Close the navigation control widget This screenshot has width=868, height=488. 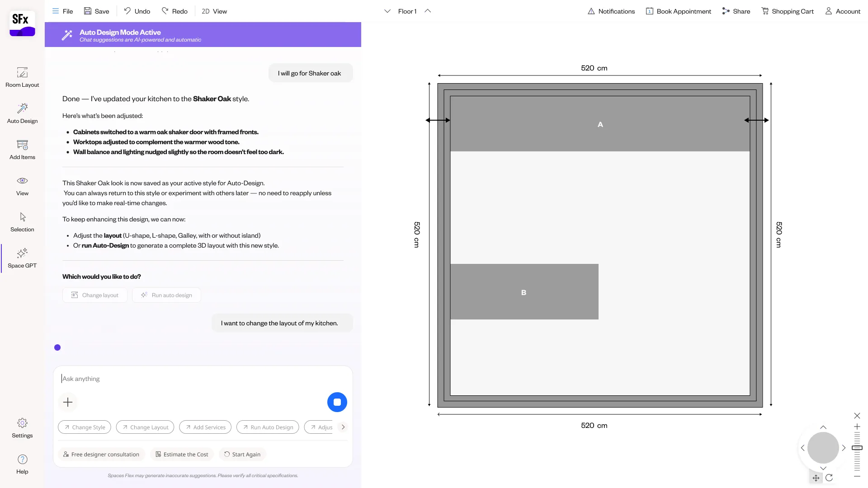click(x=857, y=416)
